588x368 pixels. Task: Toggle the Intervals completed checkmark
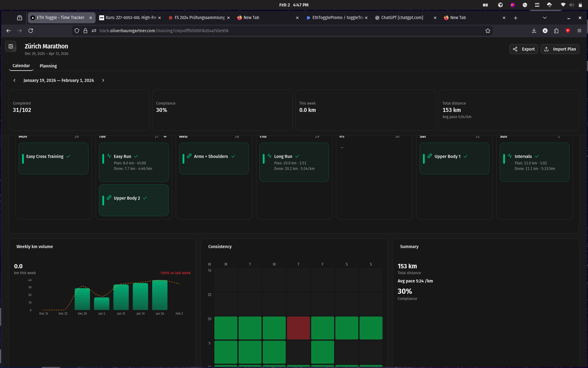pos(537,156)
